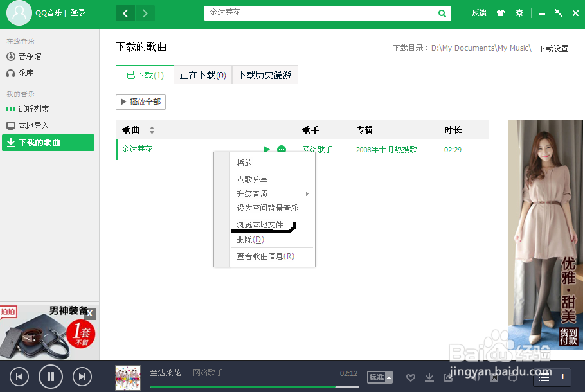Image resolution: width=585 pixels, height=392 pixels.
Task: Click the song progress bar at the bottom
Action: click(x=257, y=386)
